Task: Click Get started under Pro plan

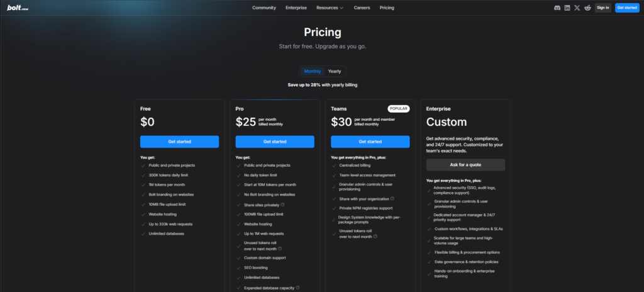Action: point(275,142)
